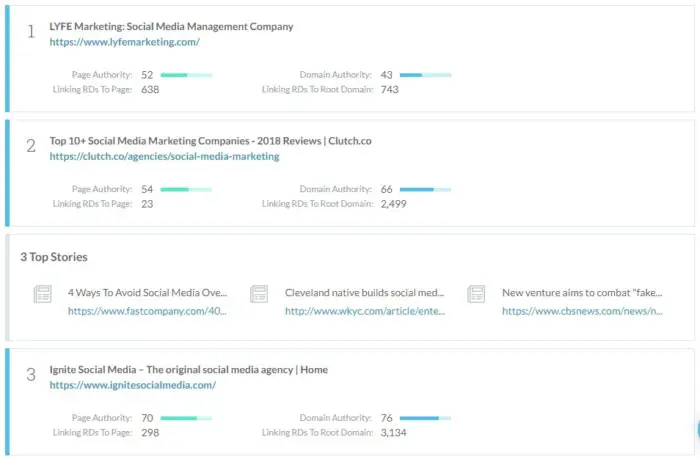Click the 'New venture aims to combat' headline
Image resolution: width=700 pixels, height=459 pixels.
tap(582, 292)
